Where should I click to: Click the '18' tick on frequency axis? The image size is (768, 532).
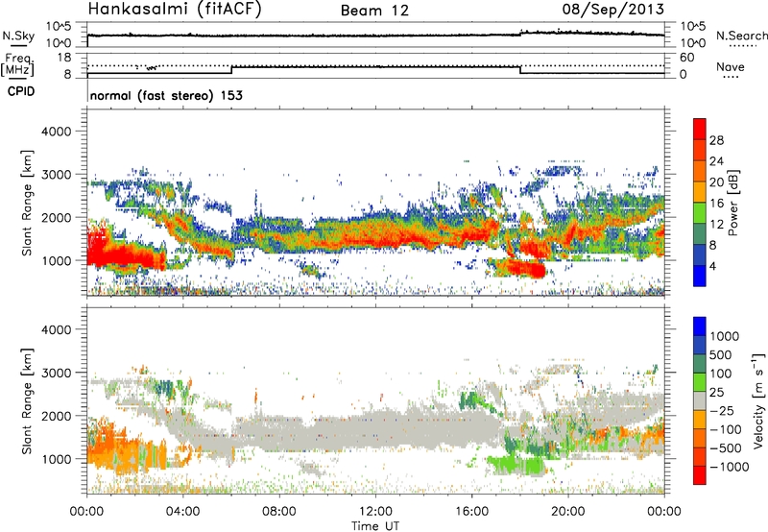coord(64,58)
